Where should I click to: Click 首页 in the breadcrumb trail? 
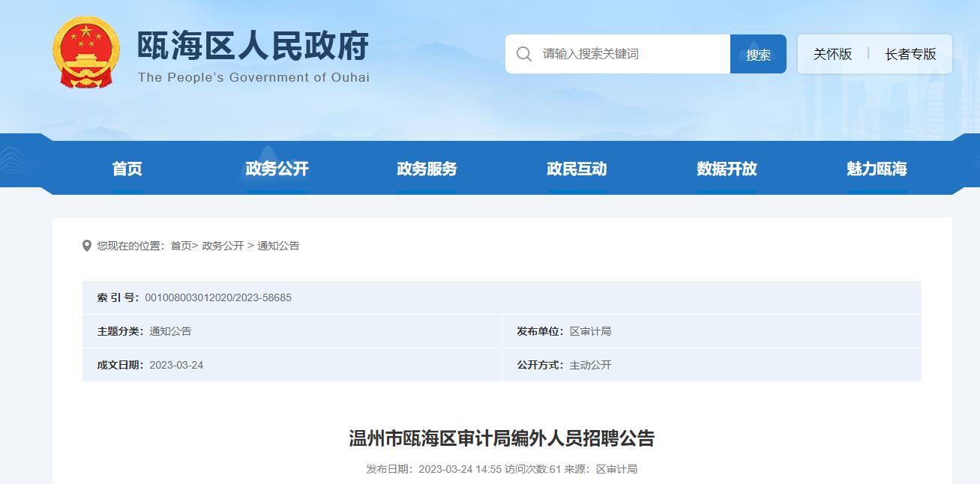coord(181,246)
